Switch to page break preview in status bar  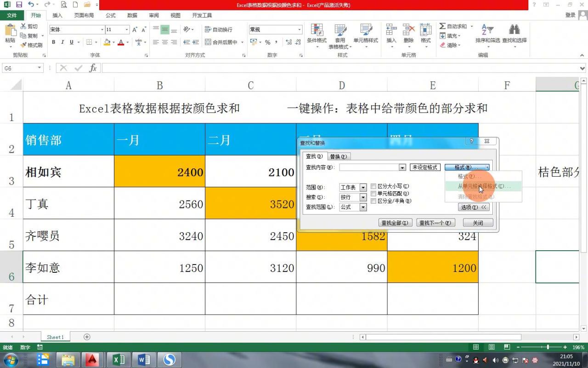(507, 347)
